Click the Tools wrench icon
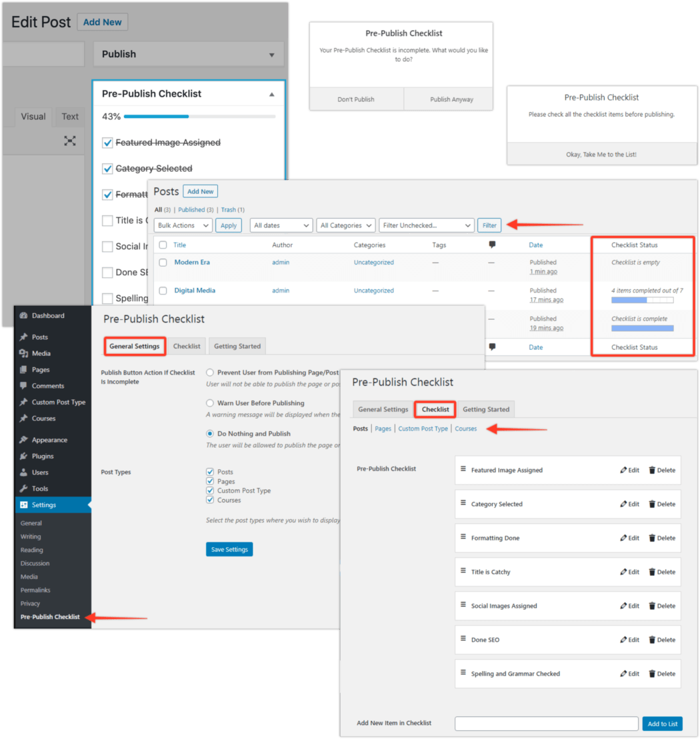This screenshot has height=739, width=700. click(23, 488)
